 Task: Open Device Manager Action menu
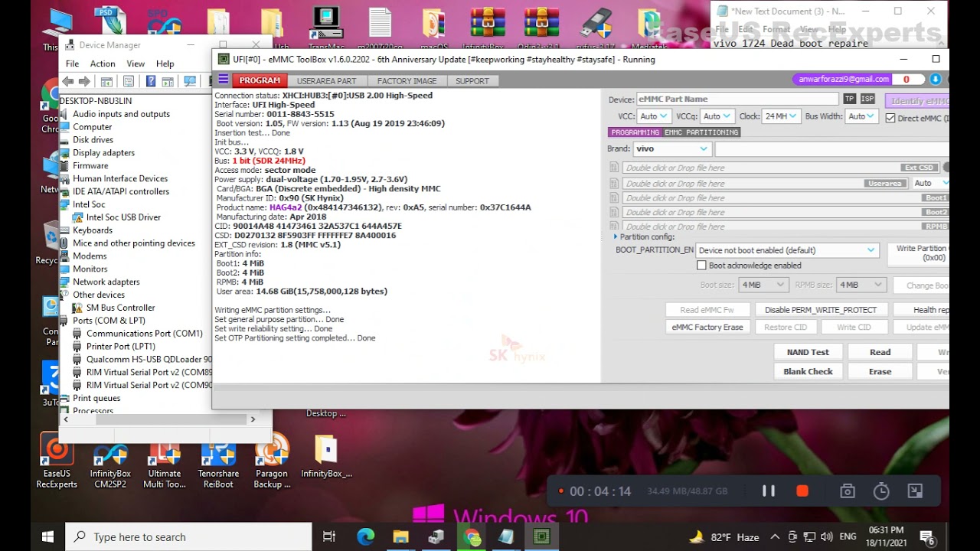coord(103,64)
